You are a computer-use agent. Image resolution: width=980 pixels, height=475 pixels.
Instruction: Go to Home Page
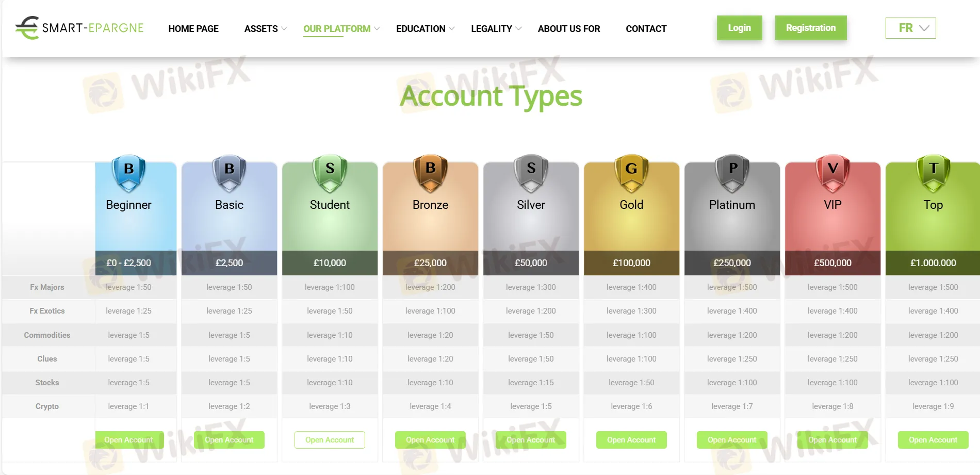click(x=193, y=29)
